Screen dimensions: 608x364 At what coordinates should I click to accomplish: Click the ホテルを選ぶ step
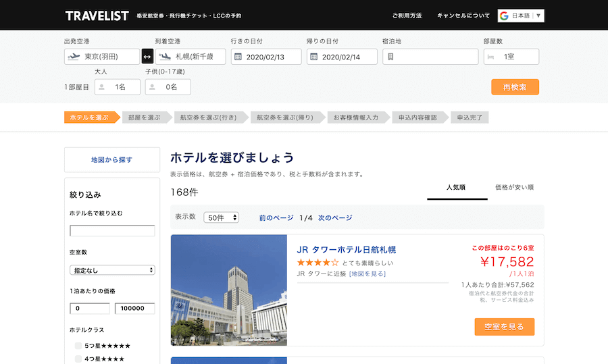pyautogui.click(x=91, y=118)
